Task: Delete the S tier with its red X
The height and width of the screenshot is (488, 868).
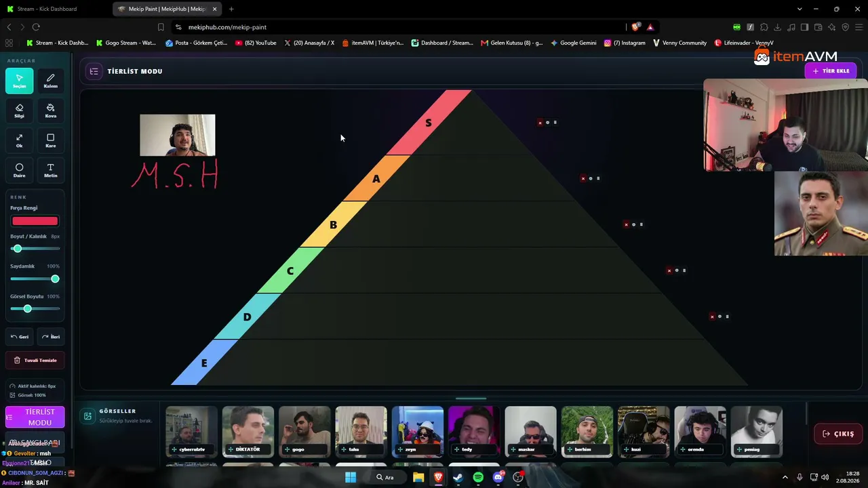Action: tap(540, 123)
